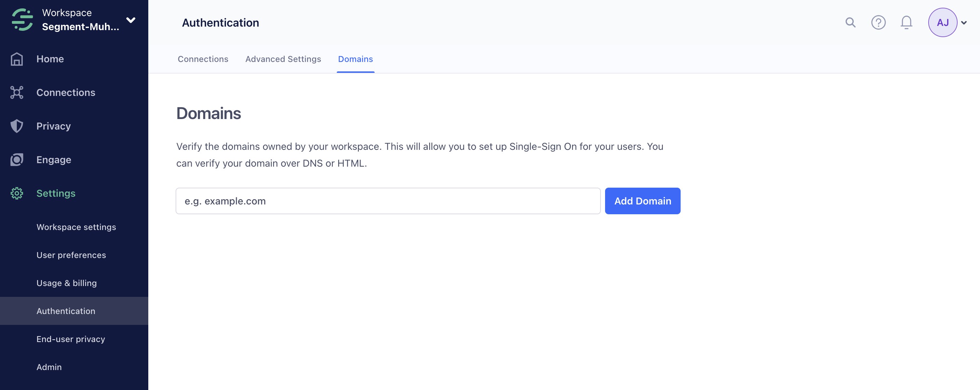Click the search magnifier icon
Image resolution: width=980 pixels, height=390 pixels.
click(851, 22)
